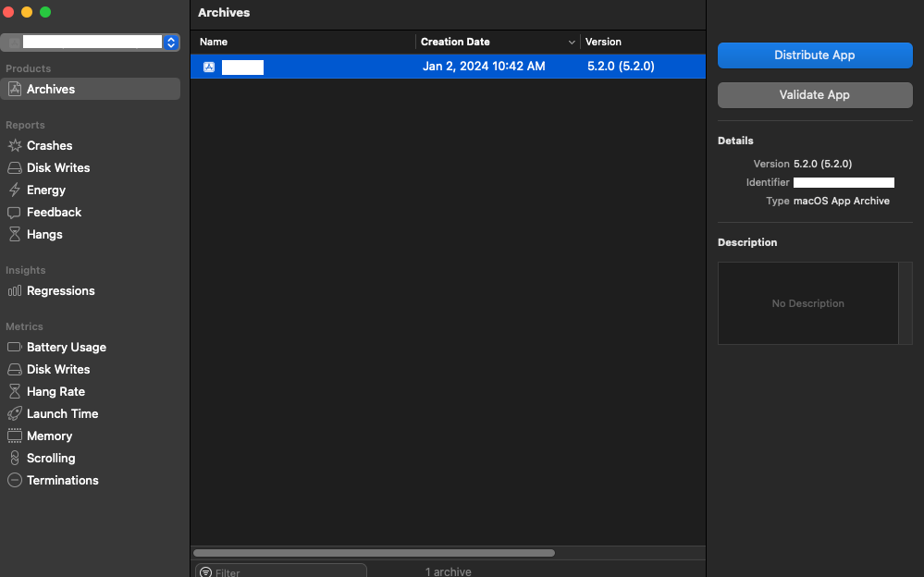This screenshot has width=924, height=577.
Task: Open Archives under Products
Action: (x=91, y=89)
